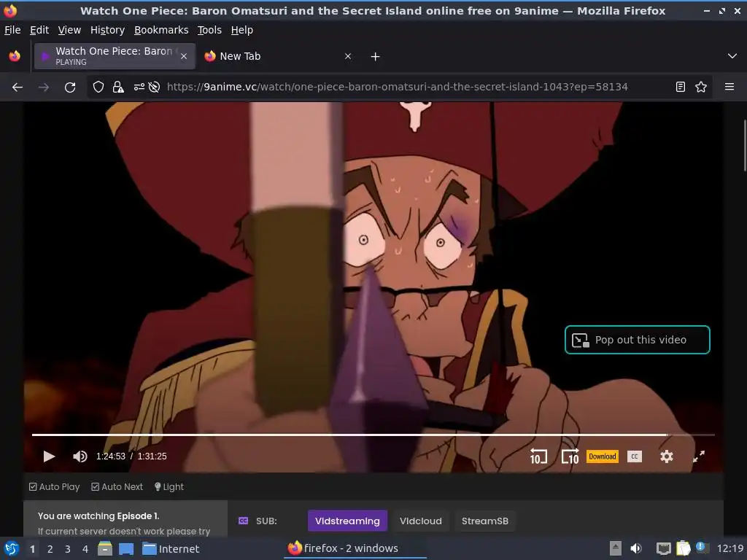This screenshot has width=747, height=560.
Task: Toggle reader view icon
Action: click(x=681, y=87)
